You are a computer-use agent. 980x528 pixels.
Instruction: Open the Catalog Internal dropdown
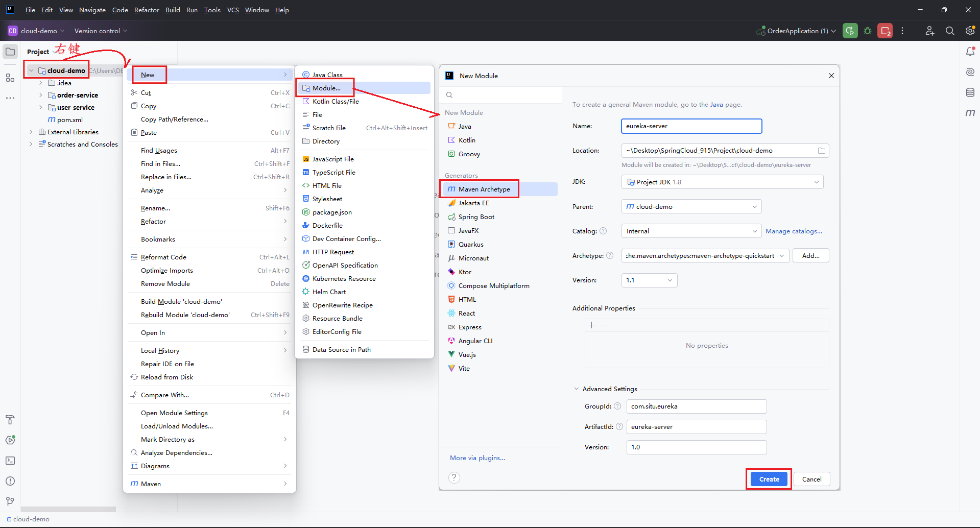click(691, 231)
